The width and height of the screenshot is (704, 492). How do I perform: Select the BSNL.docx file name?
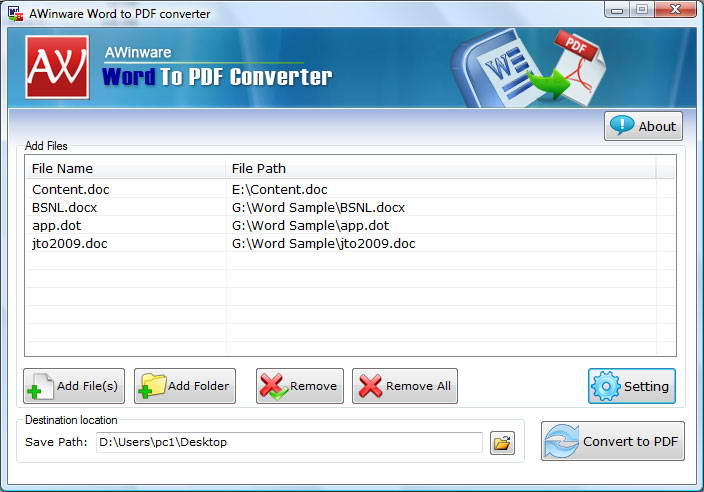pos(65,207)
